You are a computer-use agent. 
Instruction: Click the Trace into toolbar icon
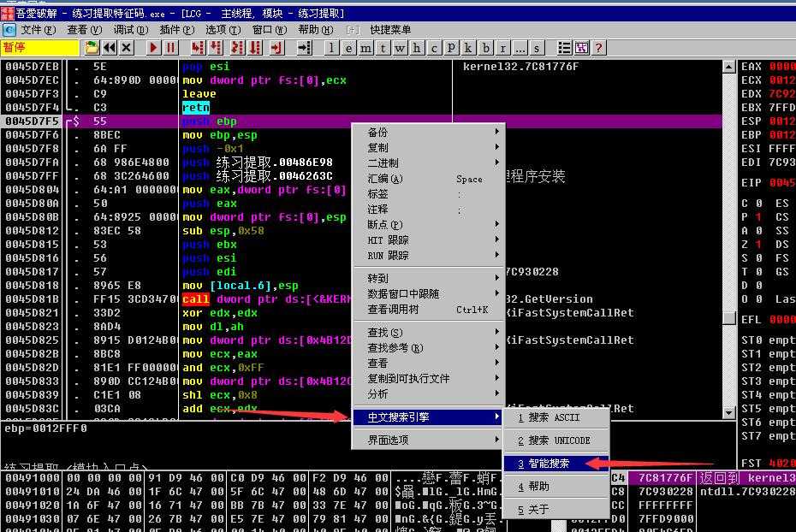tap(236, 48)
